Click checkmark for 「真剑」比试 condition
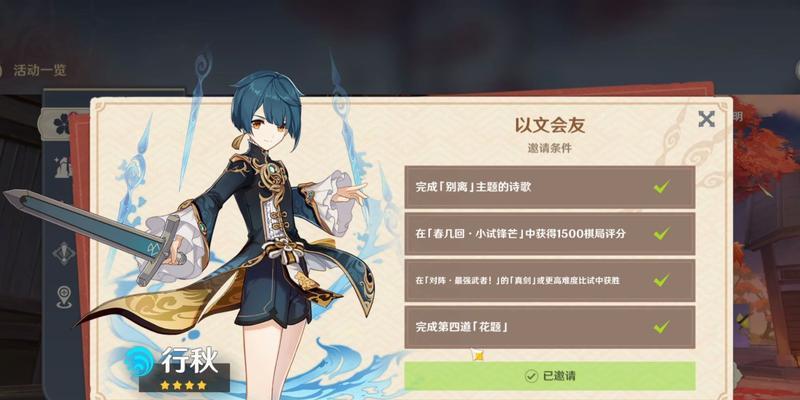 pos(662,280)
